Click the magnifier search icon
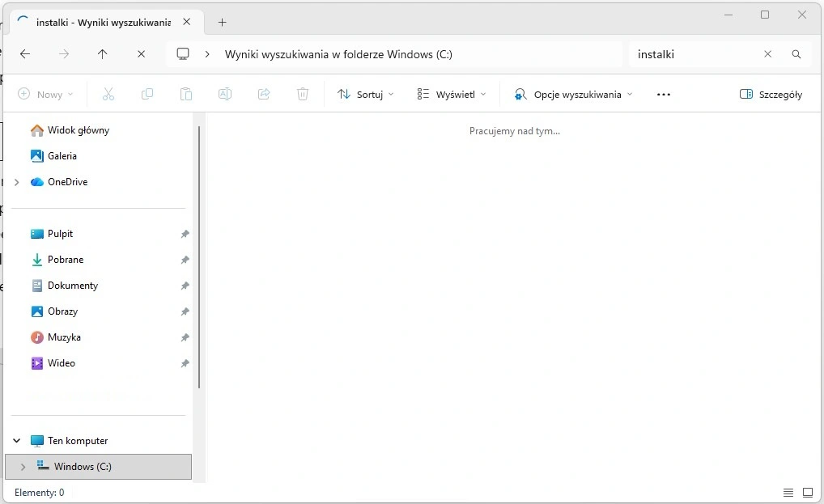824x504 pixels. (x=796, y=54)
